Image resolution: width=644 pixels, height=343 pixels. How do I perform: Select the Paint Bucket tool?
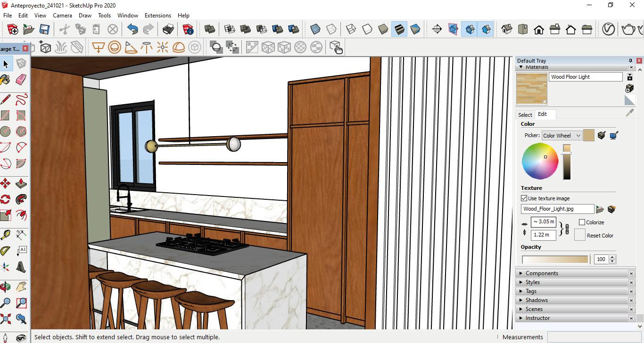click(x=5, y=80)
